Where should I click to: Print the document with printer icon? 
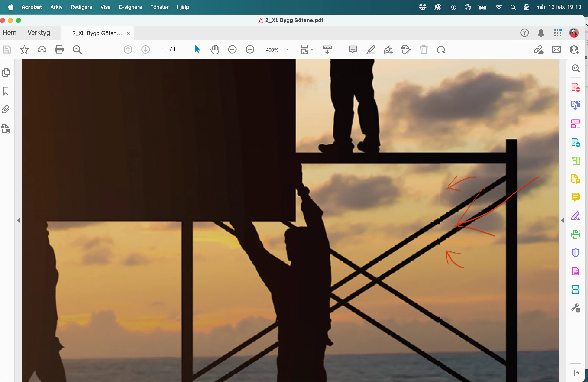point(59,50)
